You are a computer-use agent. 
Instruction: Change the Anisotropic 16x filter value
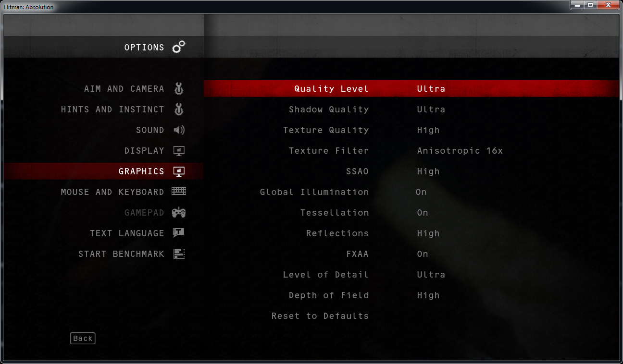click(460, 151)
